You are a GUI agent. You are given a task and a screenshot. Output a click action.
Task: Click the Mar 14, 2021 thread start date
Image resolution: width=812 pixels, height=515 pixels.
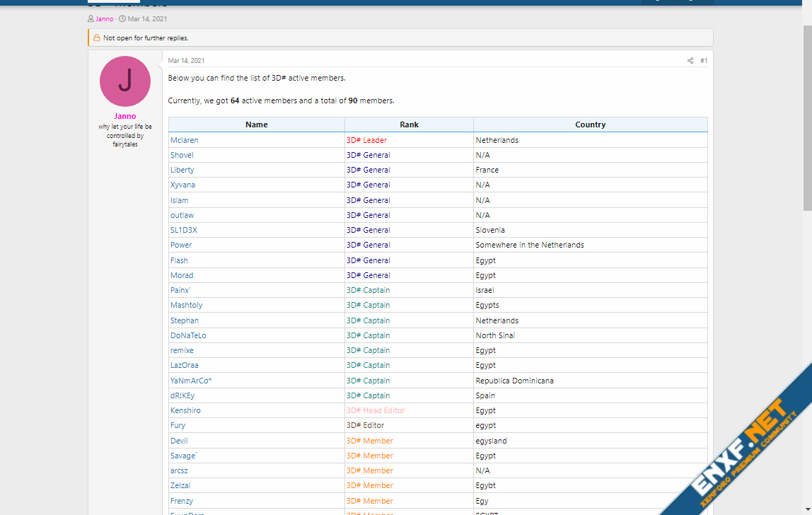(147, 19)
